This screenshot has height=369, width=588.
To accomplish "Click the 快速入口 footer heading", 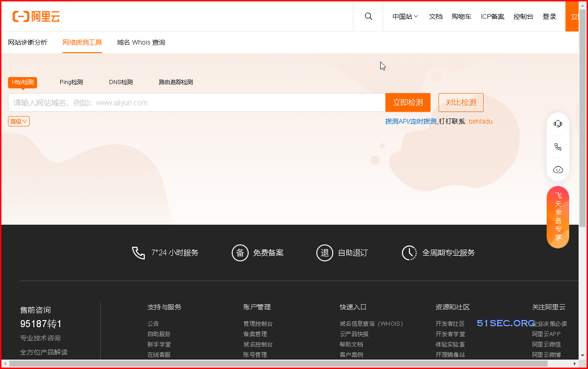I will point(353,307).
